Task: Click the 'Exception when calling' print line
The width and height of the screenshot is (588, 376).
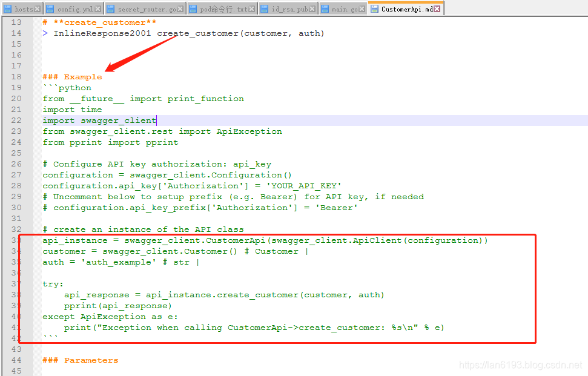Action: coord(254,328)
